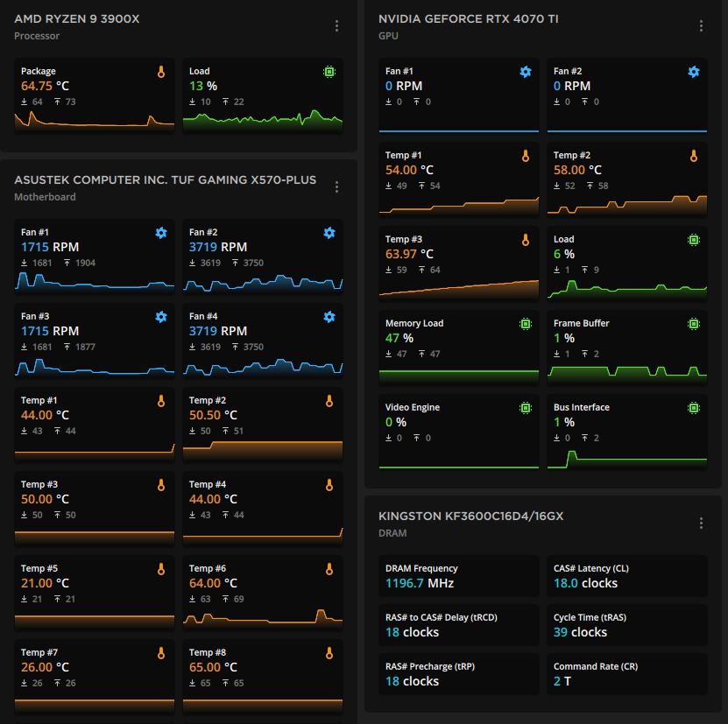
Task: Click the tRCD 18 clocks value
Action: [412, 633]
